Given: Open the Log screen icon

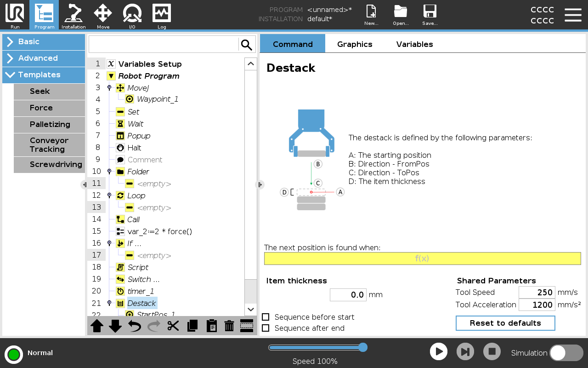Looking at the screenshot, I should pos(162,15).
